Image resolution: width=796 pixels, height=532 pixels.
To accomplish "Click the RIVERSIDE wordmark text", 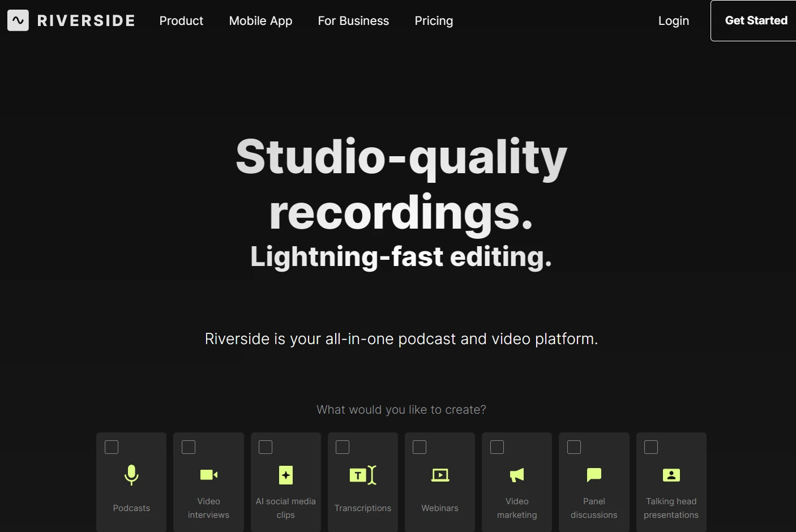I will click(86, 21).
